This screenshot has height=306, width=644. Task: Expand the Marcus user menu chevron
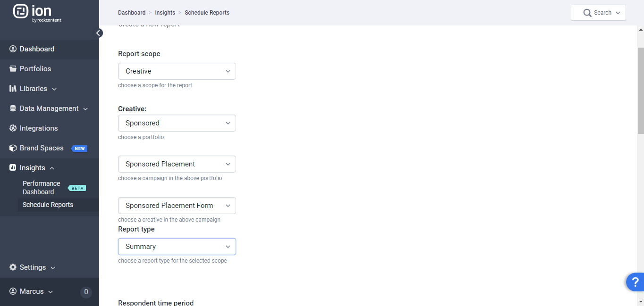click(x=51, y=292)
